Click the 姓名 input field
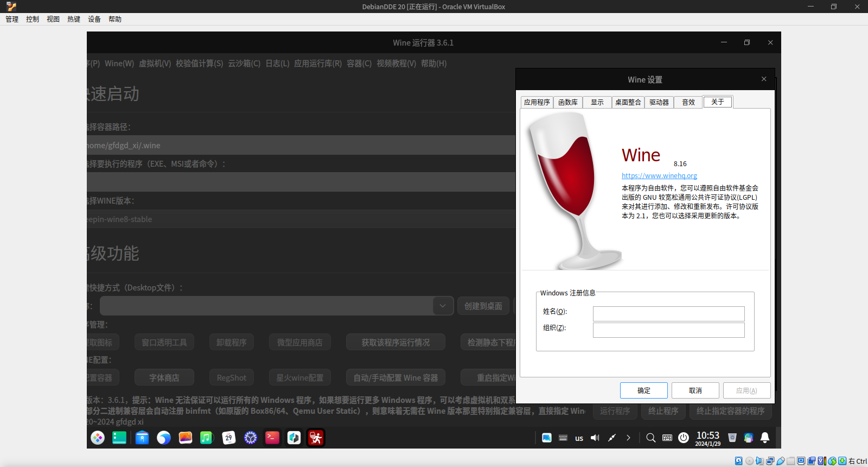 [668, 314]
